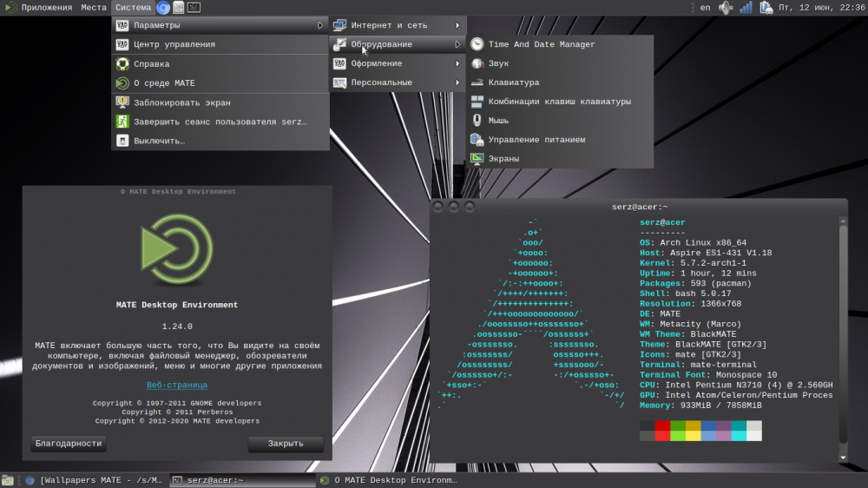
Task: Open the file manager panel launcher icon
Action: tap(178, 8)
